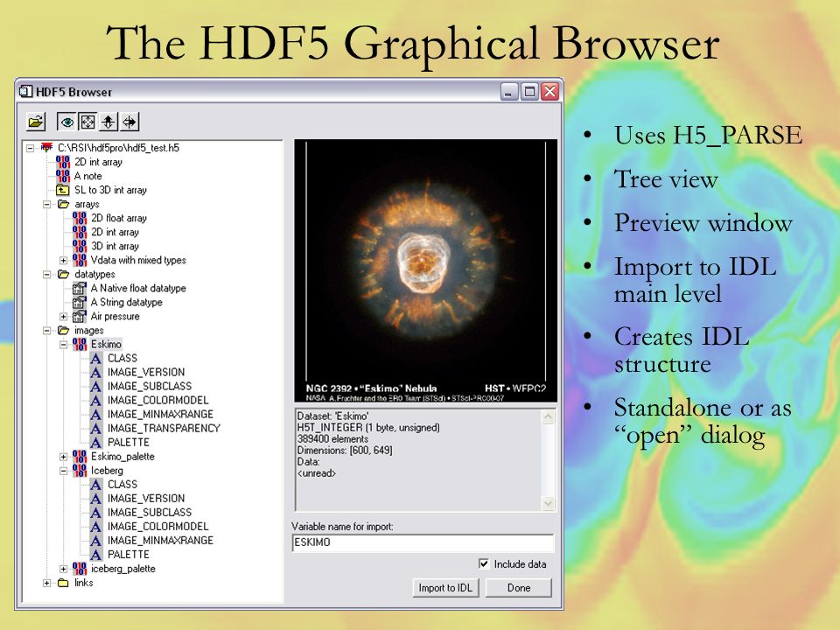Click the A String datatype icon
Viewport: 840px width, 630px height.
[80, 302]
